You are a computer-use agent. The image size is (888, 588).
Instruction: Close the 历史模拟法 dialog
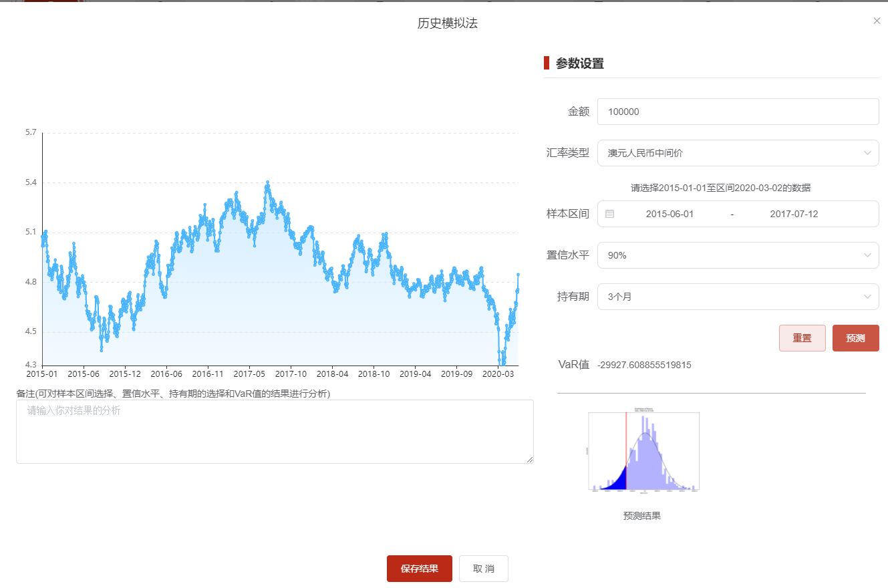coord(877,21)
